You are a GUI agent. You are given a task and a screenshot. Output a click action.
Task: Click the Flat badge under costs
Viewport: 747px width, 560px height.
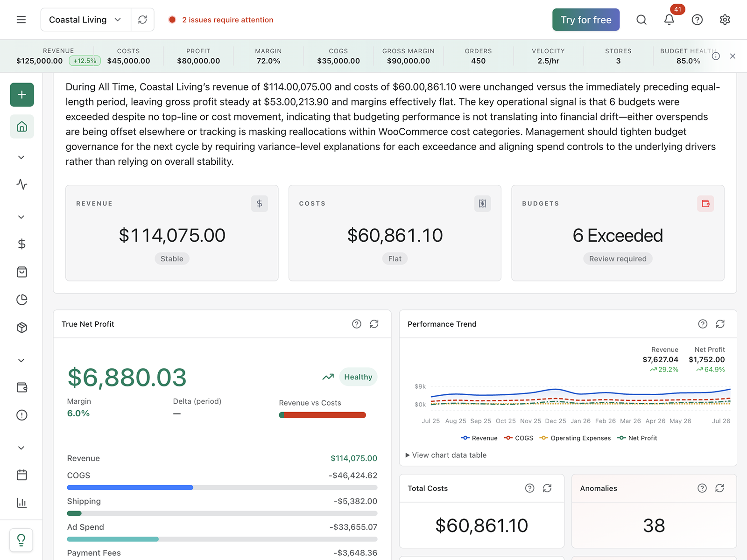coord(395,259)
